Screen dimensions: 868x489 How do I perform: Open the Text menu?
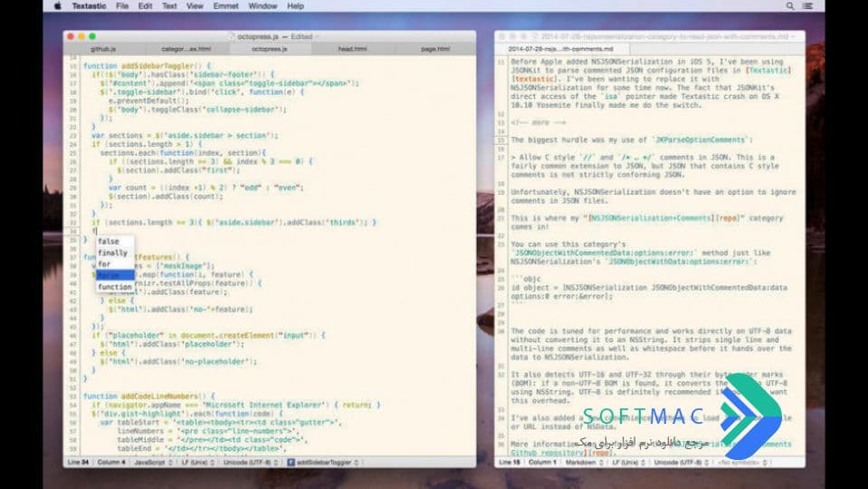point(169,6)
